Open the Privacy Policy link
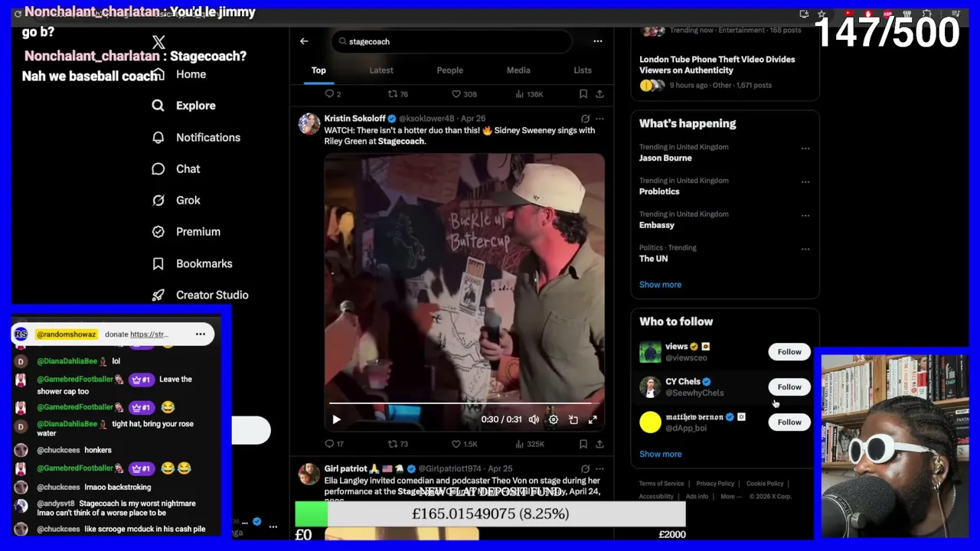 tap(715, 484)
